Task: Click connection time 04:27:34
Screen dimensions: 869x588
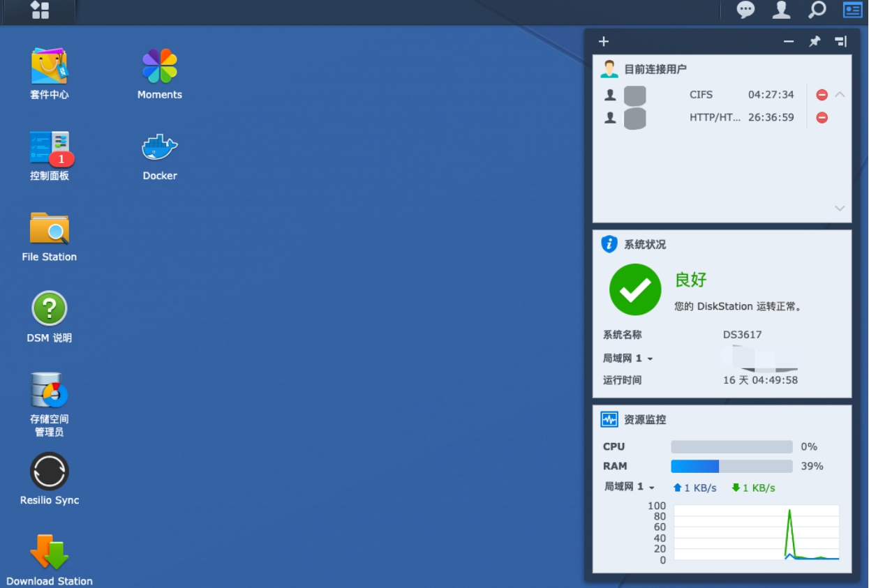Action: [x=771, y=95]
